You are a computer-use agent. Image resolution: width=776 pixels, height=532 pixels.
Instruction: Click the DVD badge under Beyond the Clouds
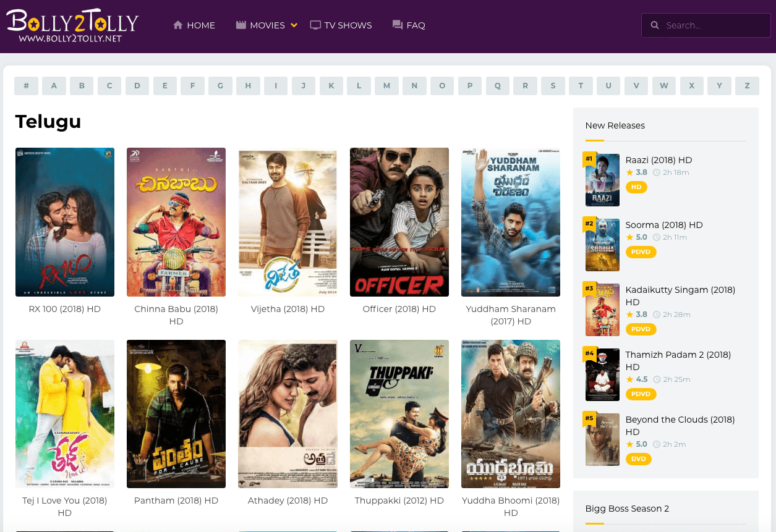coord(638,459)
